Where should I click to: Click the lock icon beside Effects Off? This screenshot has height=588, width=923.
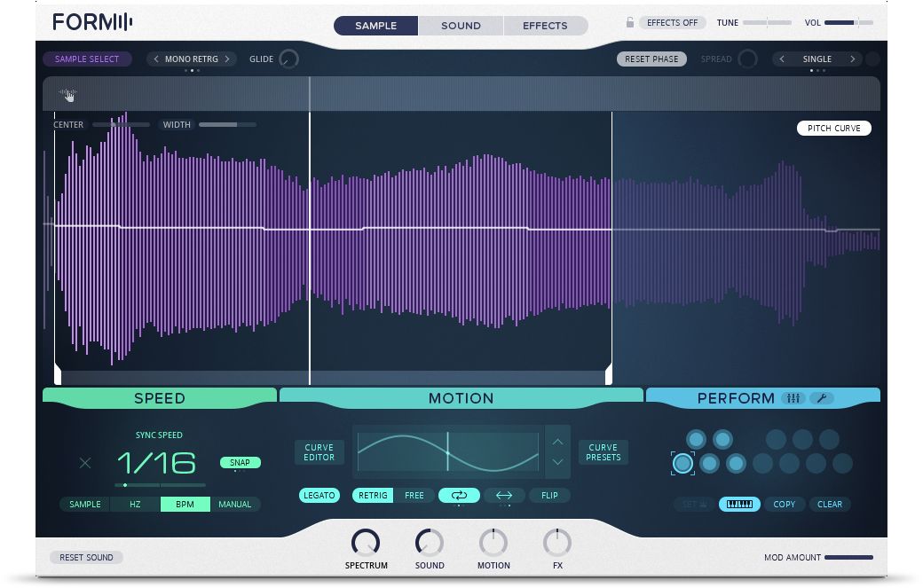coord(630,23)
